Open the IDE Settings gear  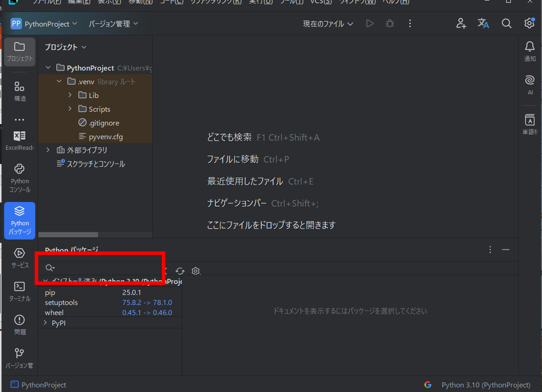(529, 23)
